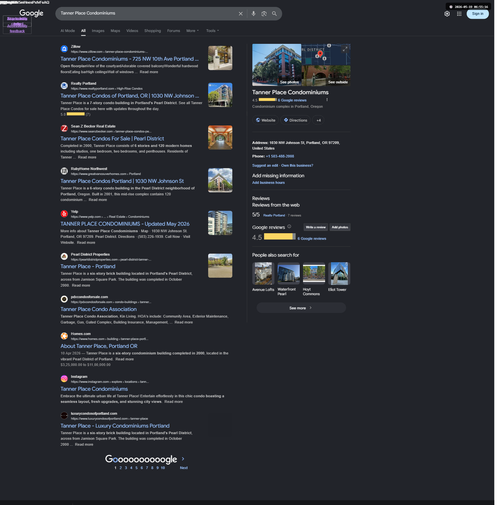Click the red map pin on the mini map

click(320, 53)
